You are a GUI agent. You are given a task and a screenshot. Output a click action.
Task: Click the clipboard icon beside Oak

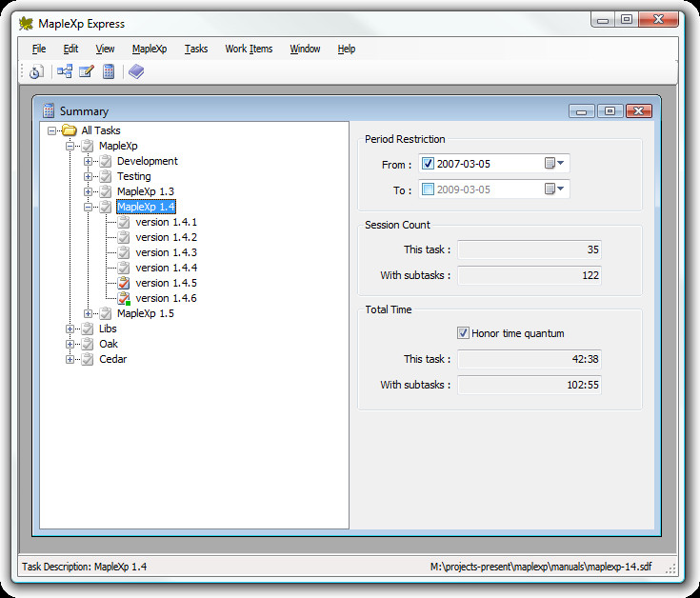click(88, 344)
